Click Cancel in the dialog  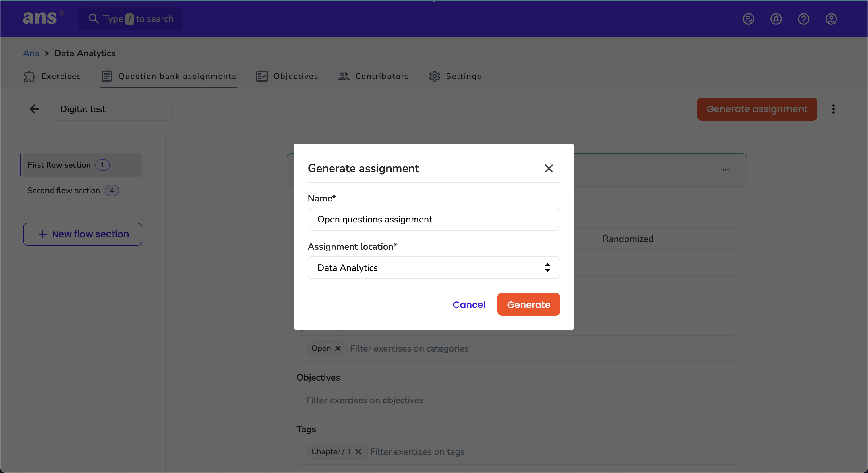[x=469, y=305]
